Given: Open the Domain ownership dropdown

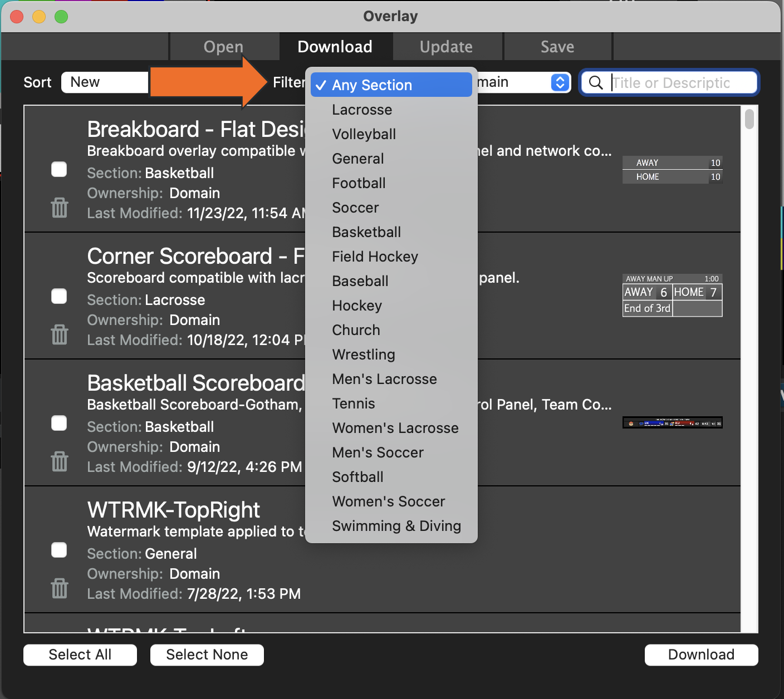Looking at the screenshot, I should coord(559,82).
